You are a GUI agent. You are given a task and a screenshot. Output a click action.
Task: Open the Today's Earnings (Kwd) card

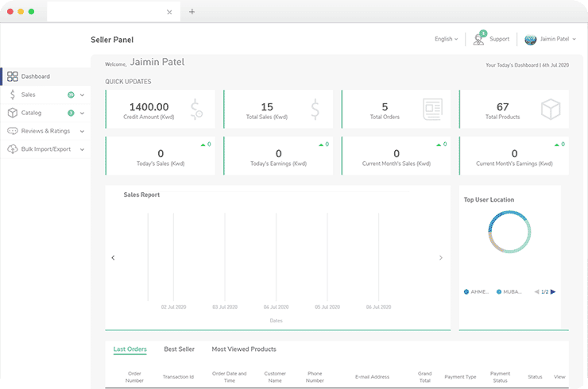[278, 156]
